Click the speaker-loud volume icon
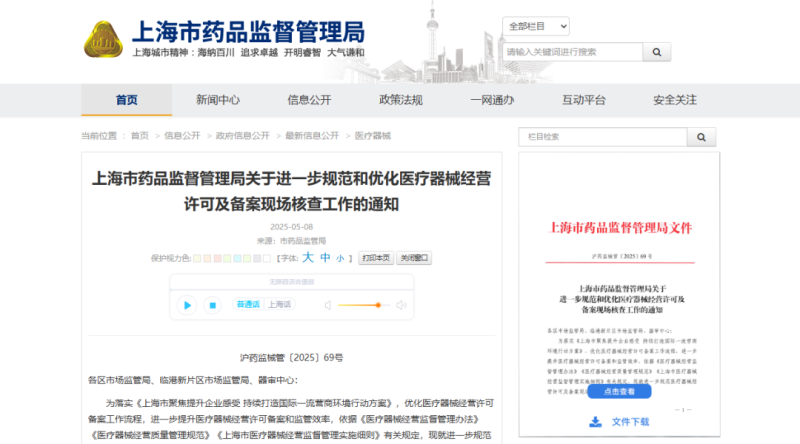Image resolution: width=800 pixels, height=444 pixels. click(x=402, y=305)
